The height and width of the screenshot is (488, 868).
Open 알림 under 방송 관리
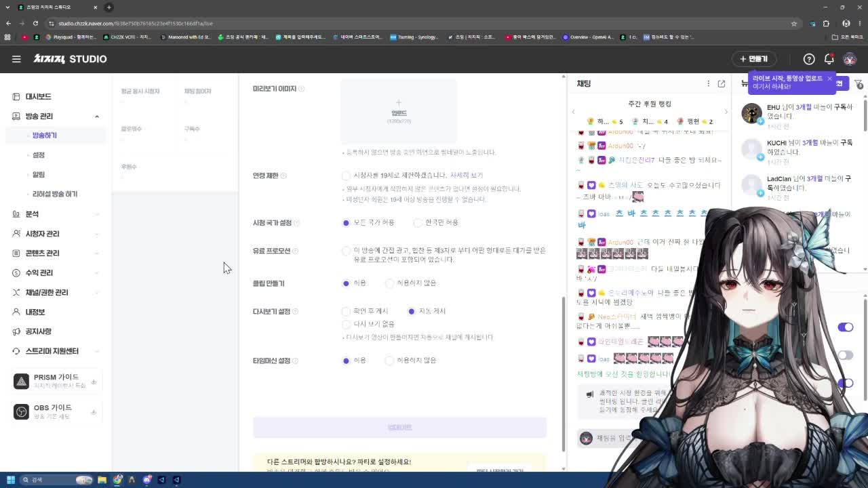click(39, 175)
